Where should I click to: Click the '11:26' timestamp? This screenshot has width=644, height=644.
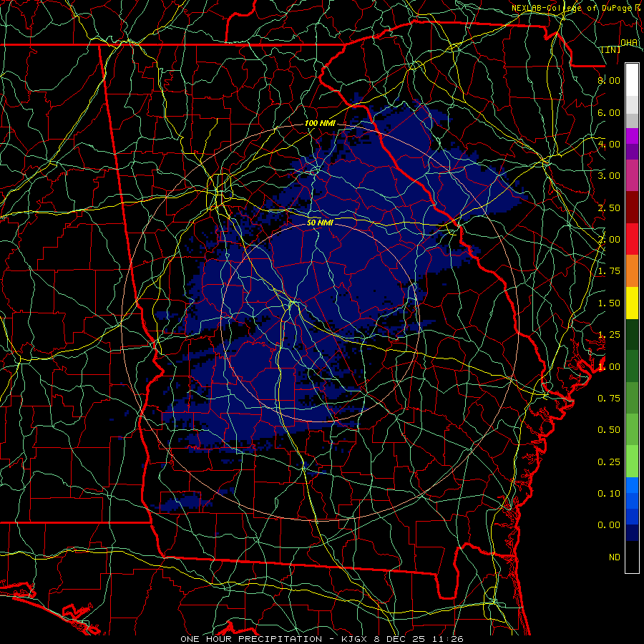448,639
